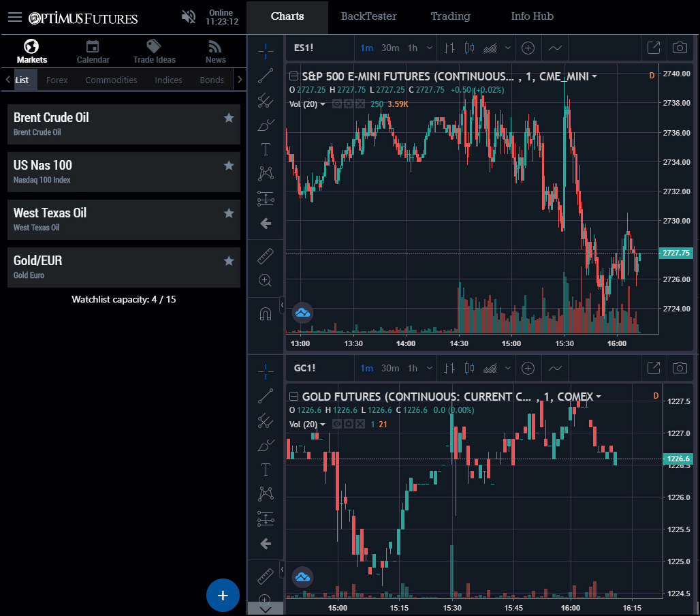Set GC1! chart to 30m interval
700x616 pixels.
pos(390,368)
